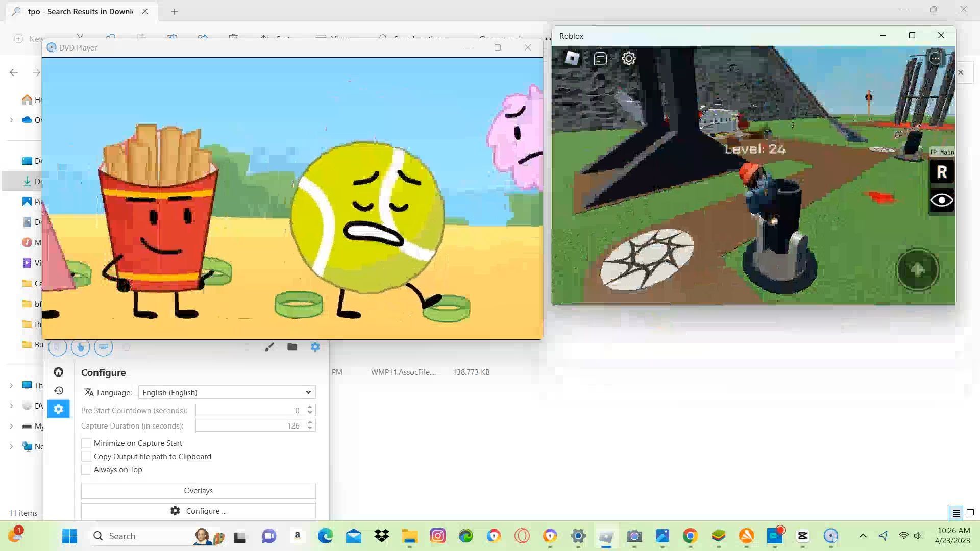Open Google Chrome from taskbar
The width and height of the screenshot is (980, 551).
point(690,536)
